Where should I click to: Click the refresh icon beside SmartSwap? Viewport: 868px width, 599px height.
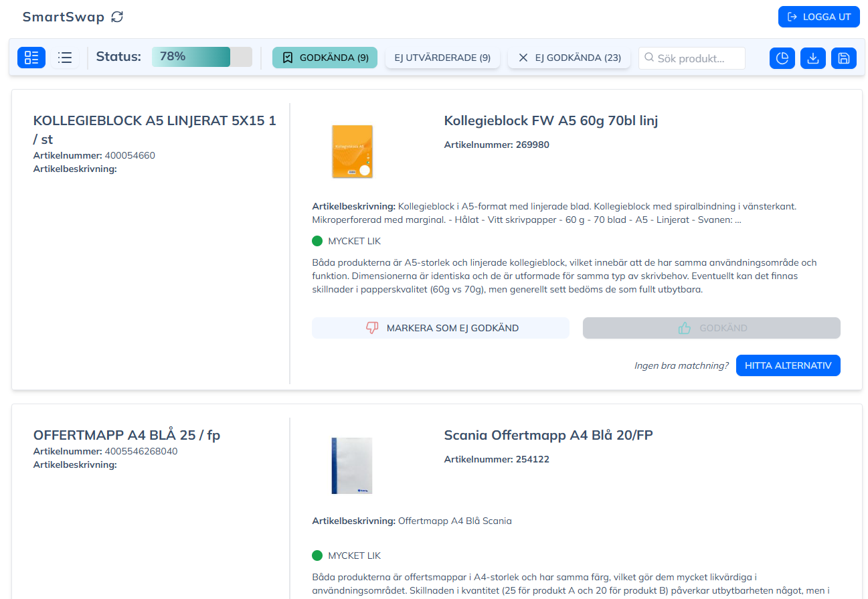pos(117,17)
